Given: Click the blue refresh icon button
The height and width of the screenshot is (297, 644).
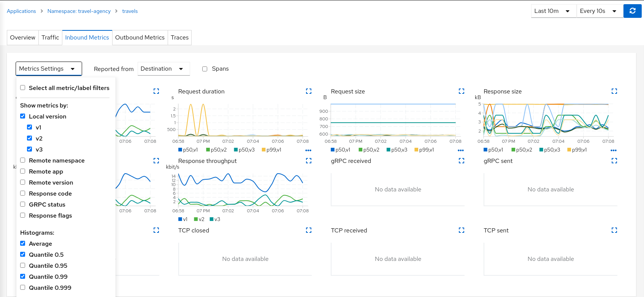Looking at the screenshot, I should [x=632, y=11].
